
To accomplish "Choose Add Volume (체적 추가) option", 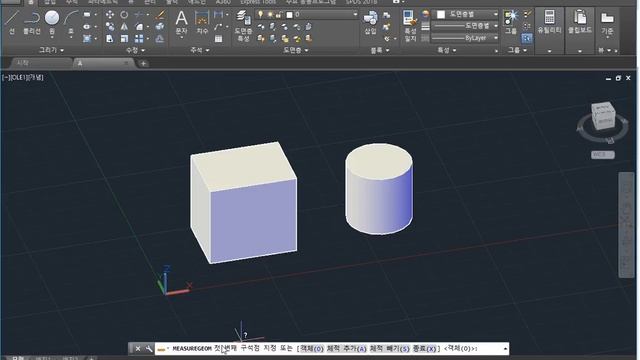I will point(347,349).
